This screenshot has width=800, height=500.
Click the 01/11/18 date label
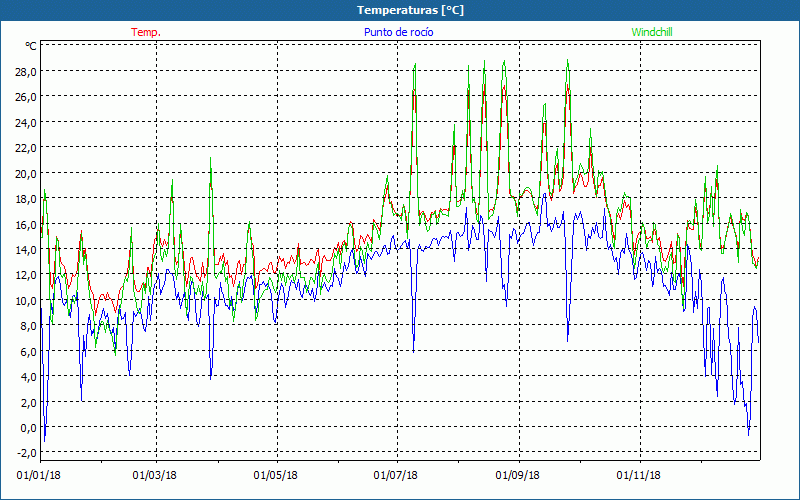pos(638,476)
